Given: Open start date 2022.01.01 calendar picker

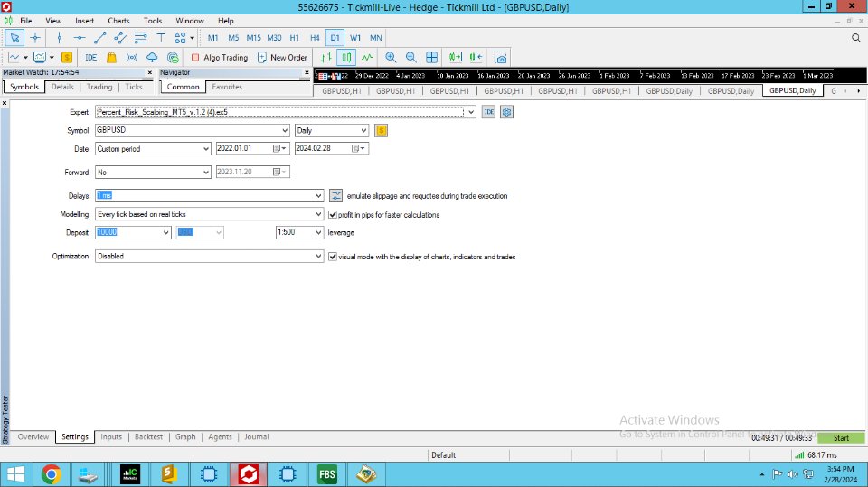Looking at the screenshot, I should coord(279,148).
